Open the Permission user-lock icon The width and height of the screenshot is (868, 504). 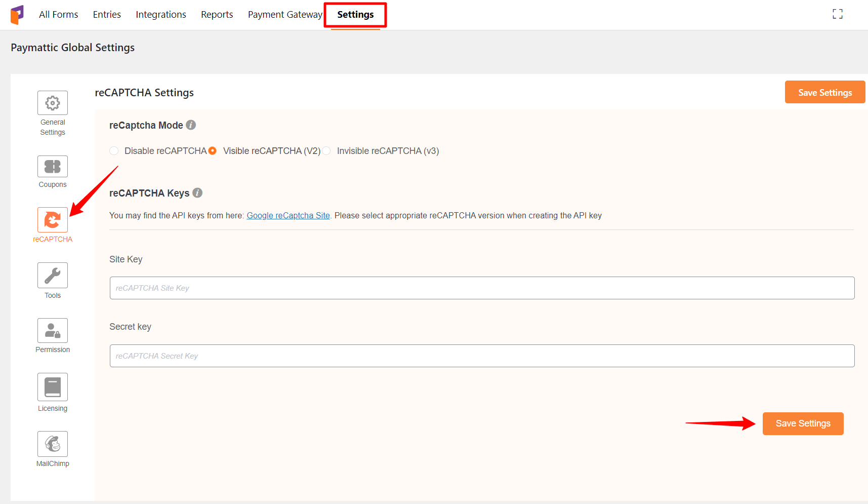tap(53, 330)
